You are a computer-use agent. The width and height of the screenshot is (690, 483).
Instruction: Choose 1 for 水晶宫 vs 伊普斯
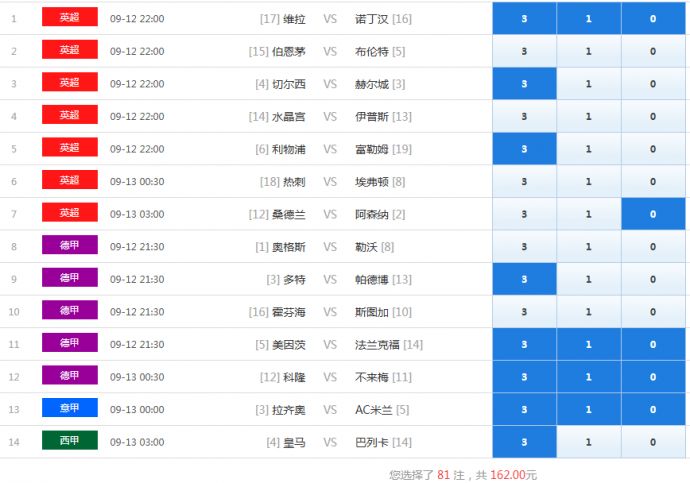pos(589,116)
